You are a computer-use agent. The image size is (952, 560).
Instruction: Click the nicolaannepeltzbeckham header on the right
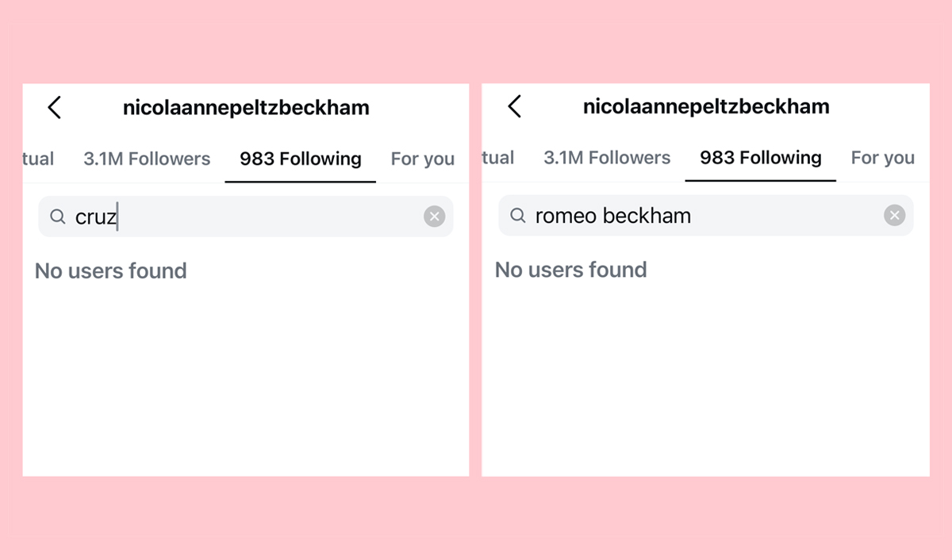(706, 105)
